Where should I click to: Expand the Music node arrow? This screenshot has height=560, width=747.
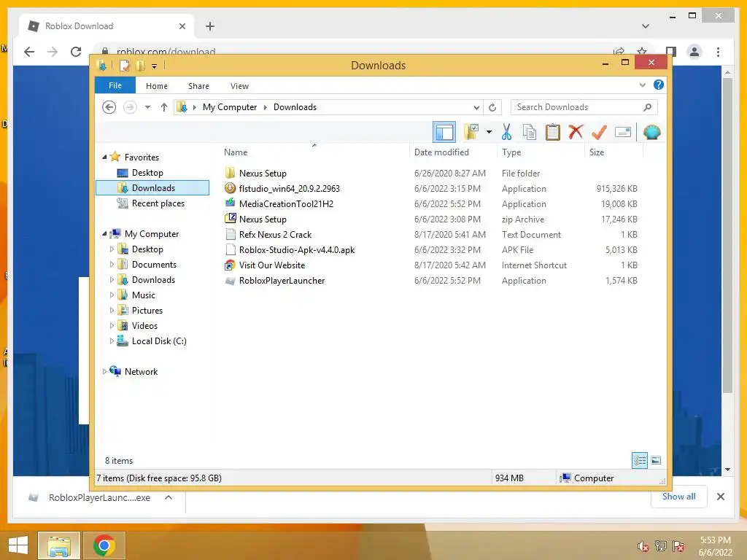pos(112,295)
